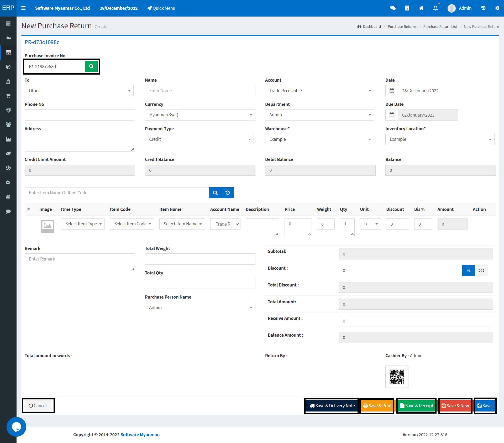
Task: Switch discount to cash amount mode
Action: point(481,270)
